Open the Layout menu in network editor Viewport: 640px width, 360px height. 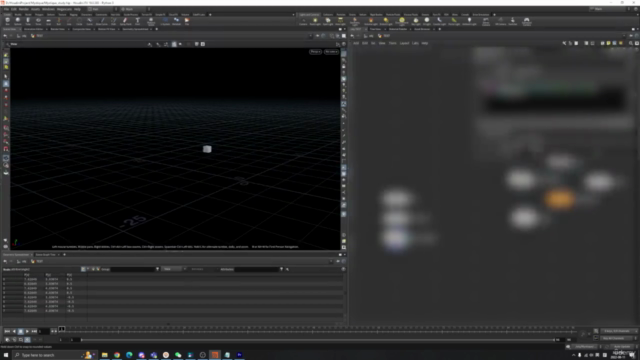pyautogui.click(x=404, y=43)
